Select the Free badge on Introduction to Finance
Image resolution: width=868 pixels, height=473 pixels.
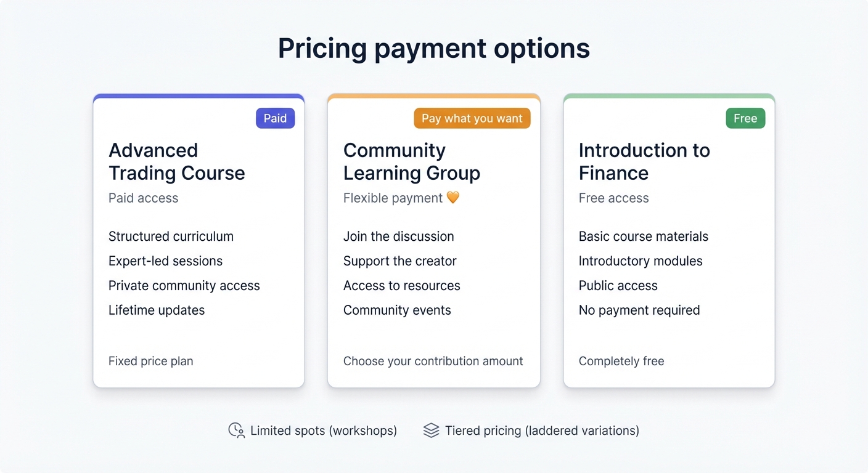coord(745,118)
